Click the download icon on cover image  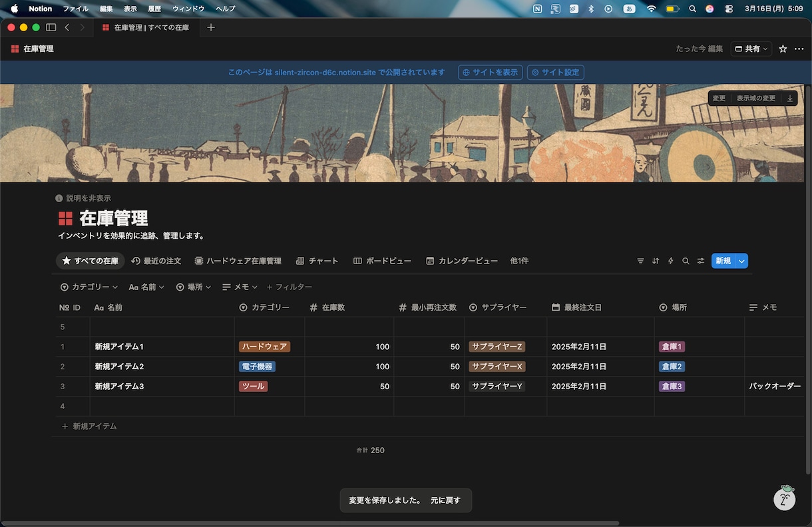pos(790,98)
